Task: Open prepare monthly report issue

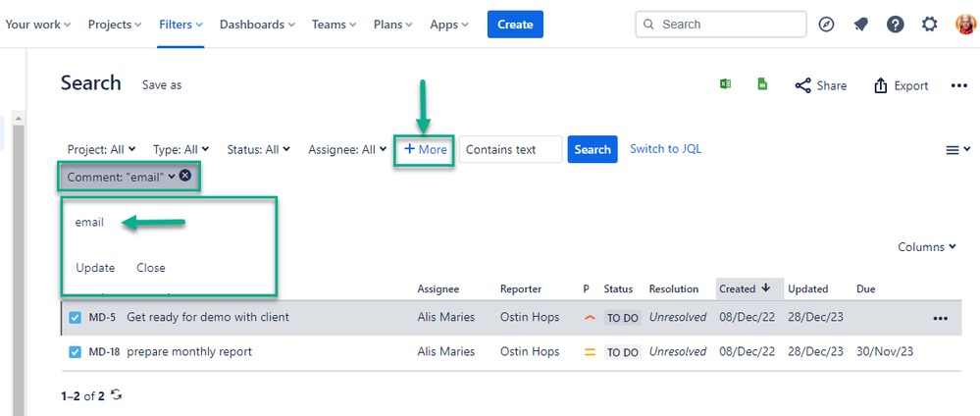Action: [189, 351]
